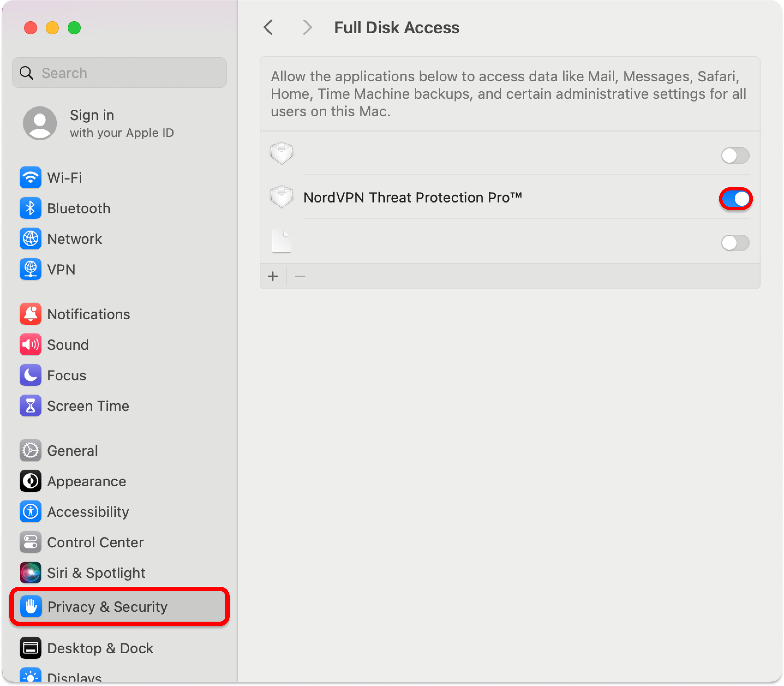784x686 pixels.
Task: Enable the first unnamed app toggle
Action: point(735,156)
